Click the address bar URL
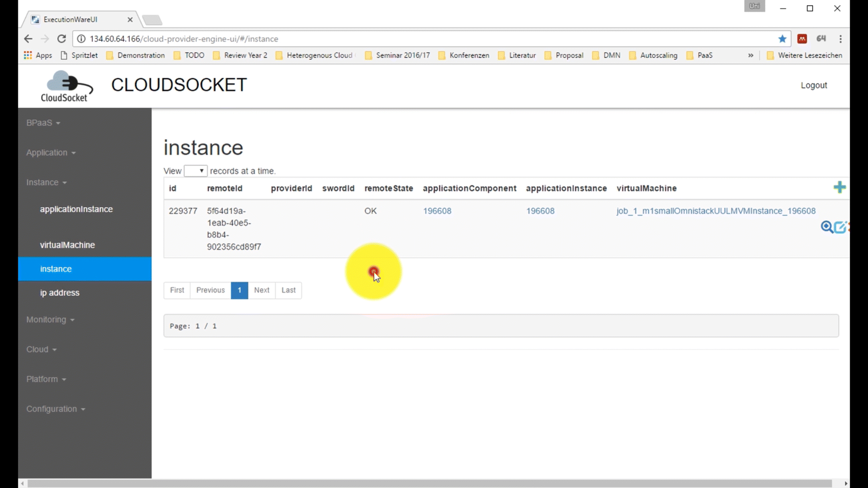 point(184,39)
